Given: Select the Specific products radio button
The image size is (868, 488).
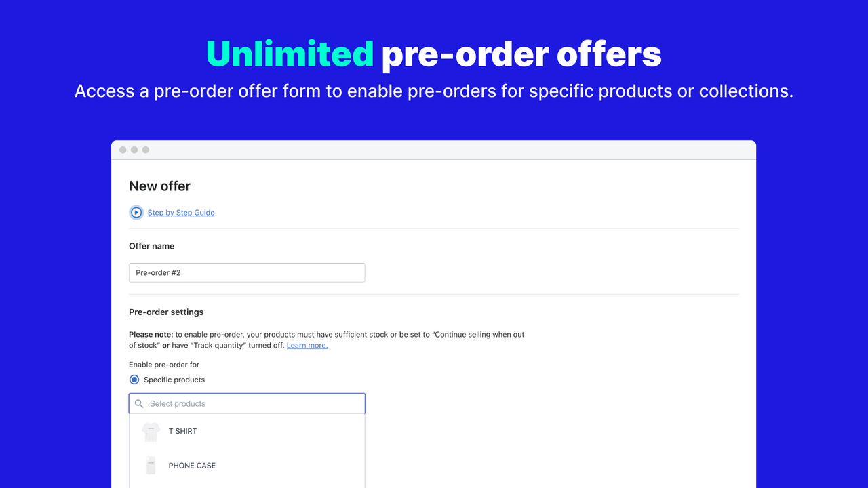Looking at the screenshot, I should point(134,380).
